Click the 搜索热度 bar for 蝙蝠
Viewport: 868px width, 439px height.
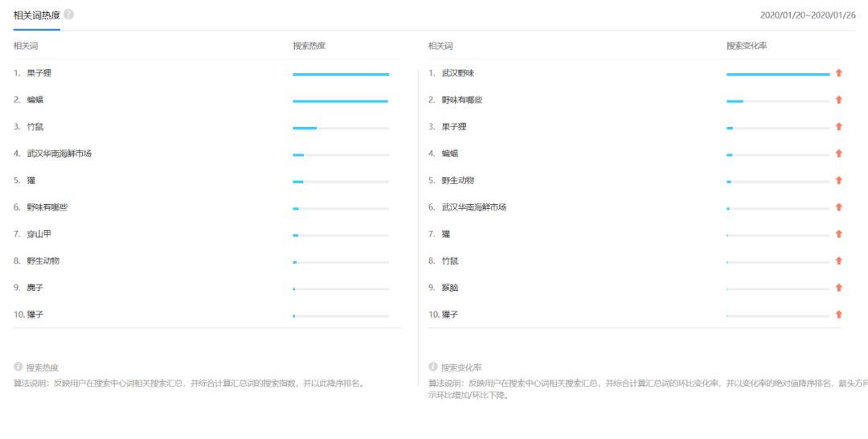(x=341, y=101)
